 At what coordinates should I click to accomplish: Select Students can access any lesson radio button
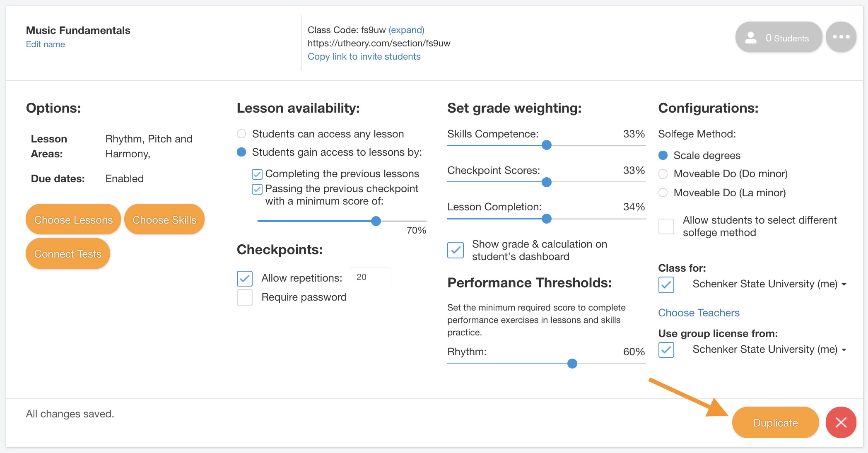(242, 134)
